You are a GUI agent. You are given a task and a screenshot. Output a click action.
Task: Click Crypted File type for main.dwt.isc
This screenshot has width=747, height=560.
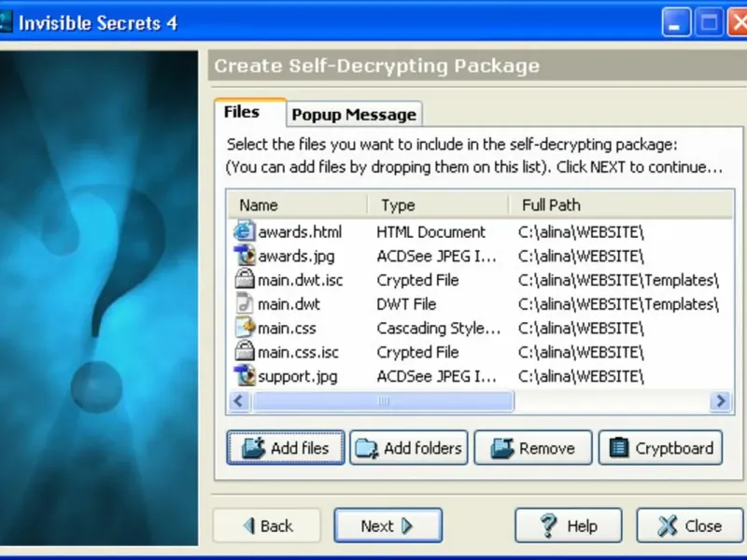point(417,280)
